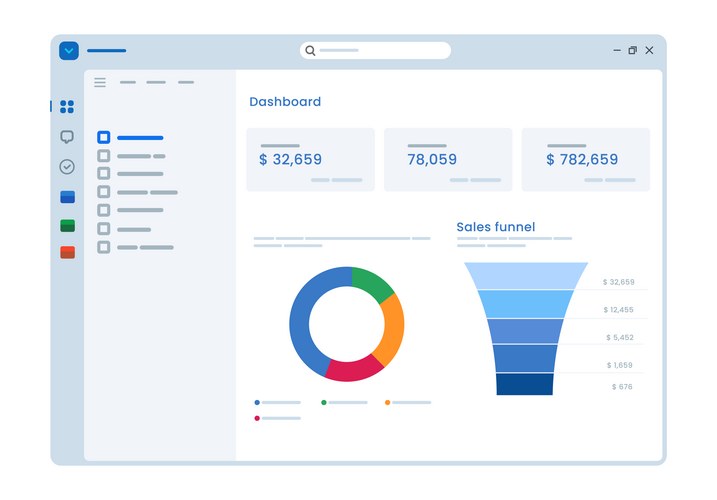Select the blue card sidebar icon
Viewport: 717px width, 500px height.
coord(67,197)
